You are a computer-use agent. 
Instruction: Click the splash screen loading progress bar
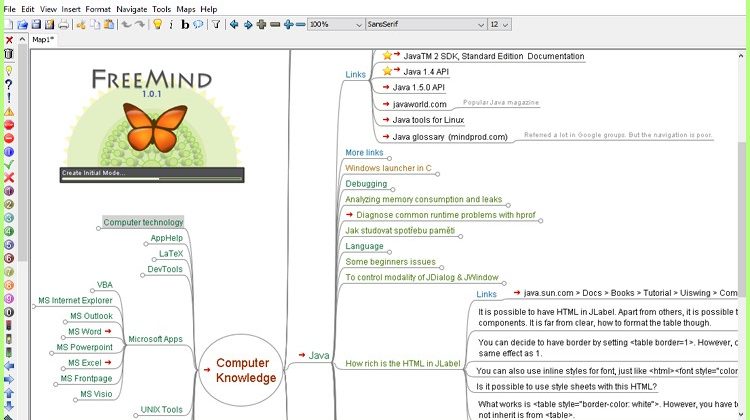click(152, 178)
